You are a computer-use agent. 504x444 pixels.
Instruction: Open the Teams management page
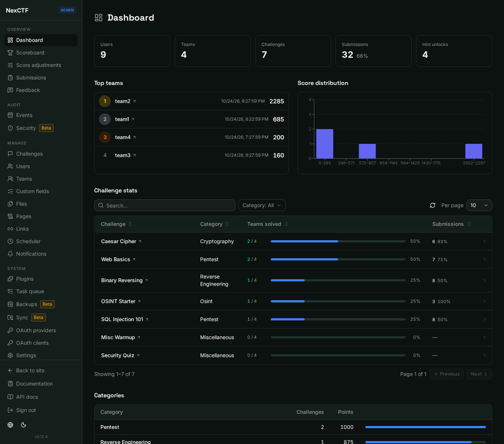41,179
